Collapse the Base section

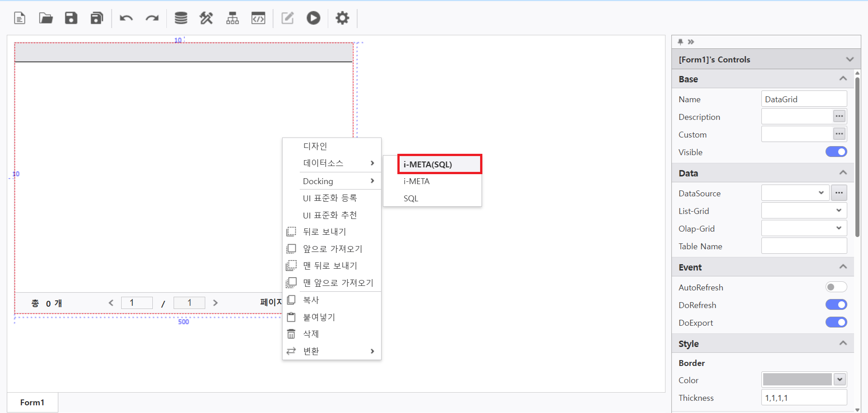[843, 79]
